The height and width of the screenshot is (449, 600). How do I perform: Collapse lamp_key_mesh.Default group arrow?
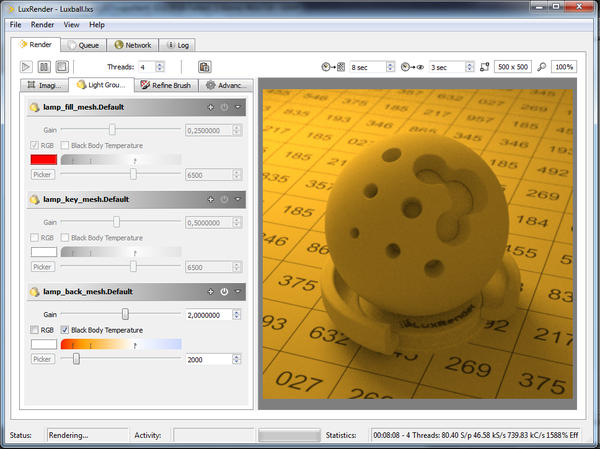pyautogui.click(x=238, y=199)
